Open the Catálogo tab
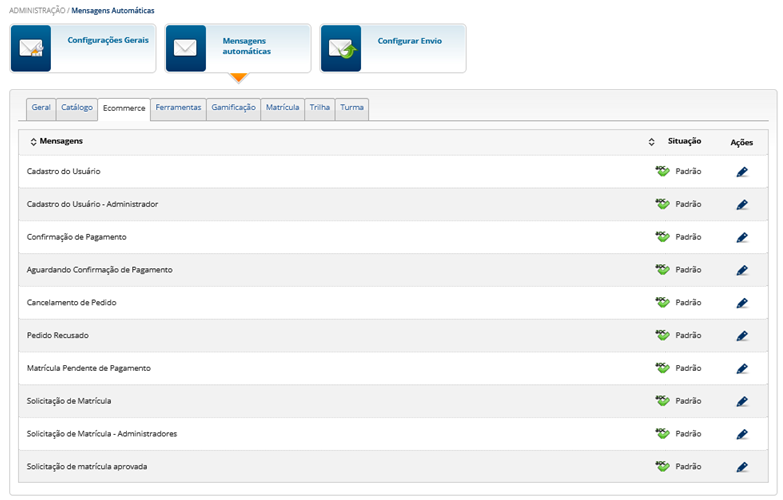The image size is (783, 500). [x=77, y=107]
